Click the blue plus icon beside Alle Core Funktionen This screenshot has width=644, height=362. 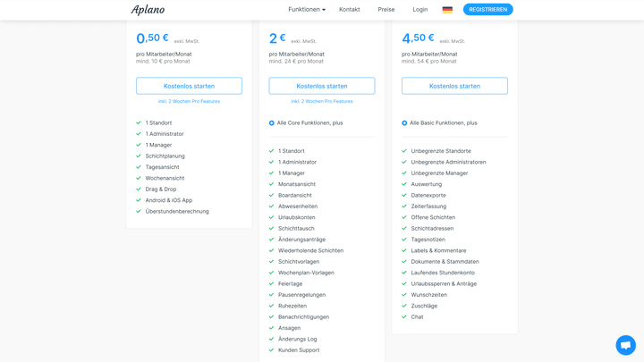click(272, 123)
